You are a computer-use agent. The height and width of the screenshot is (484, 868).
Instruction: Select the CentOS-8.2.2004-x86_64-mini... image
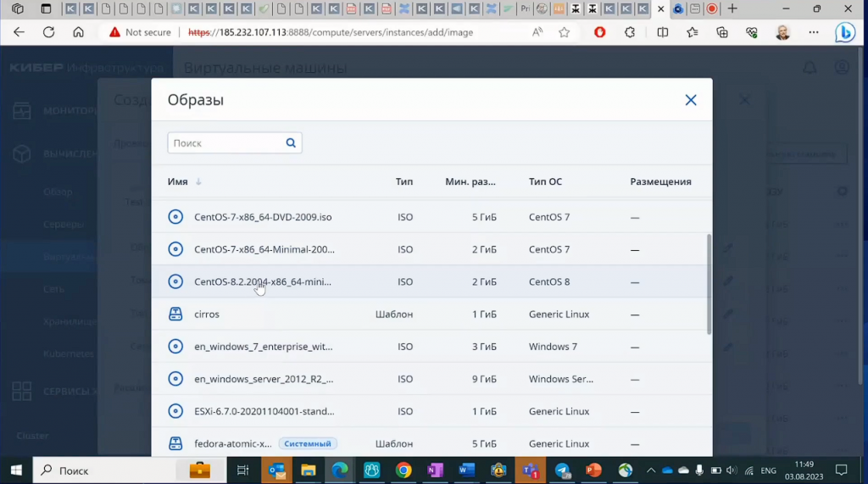[x=431, y=282]
